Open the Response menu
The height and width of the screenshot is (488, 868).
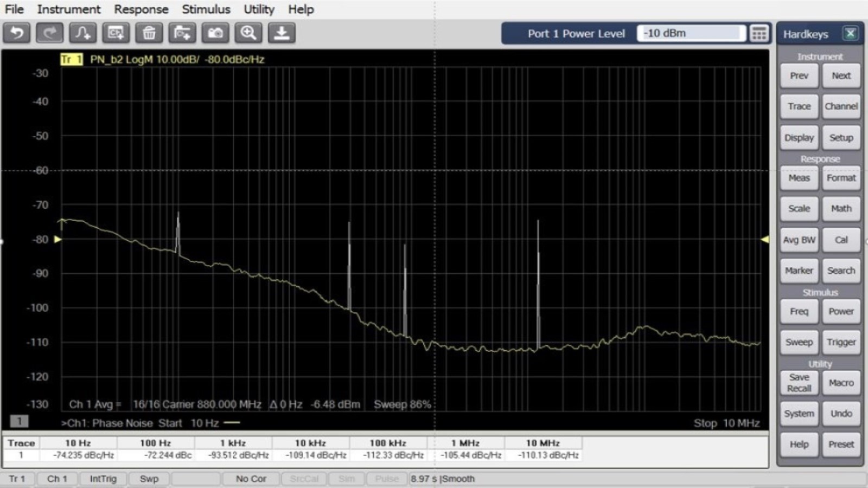click(142, 9)
